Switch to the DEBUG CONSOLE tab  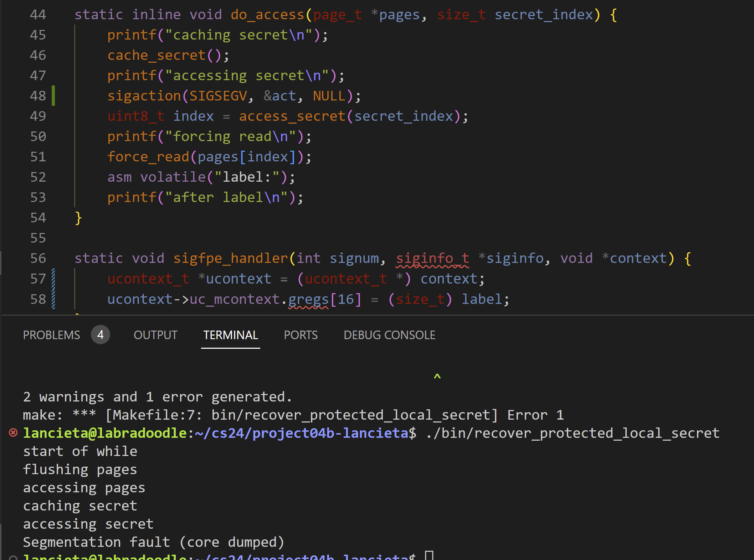[x=389, y=335]
